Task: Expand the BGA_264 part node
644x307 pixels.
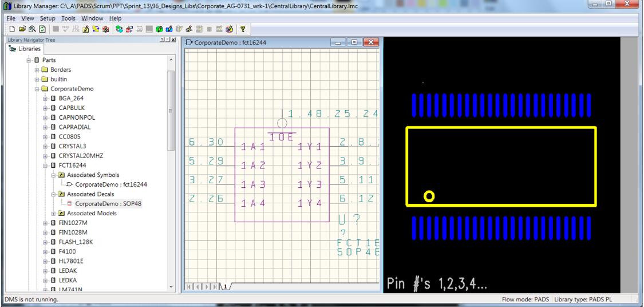Action: click(45, 98)
